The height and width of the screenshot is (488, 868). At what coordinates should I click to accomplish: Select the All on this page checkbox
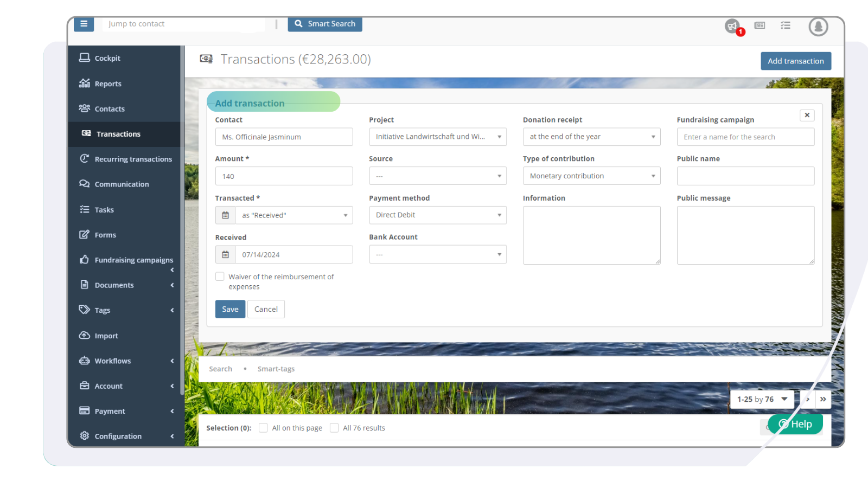[x=263, y=427]
